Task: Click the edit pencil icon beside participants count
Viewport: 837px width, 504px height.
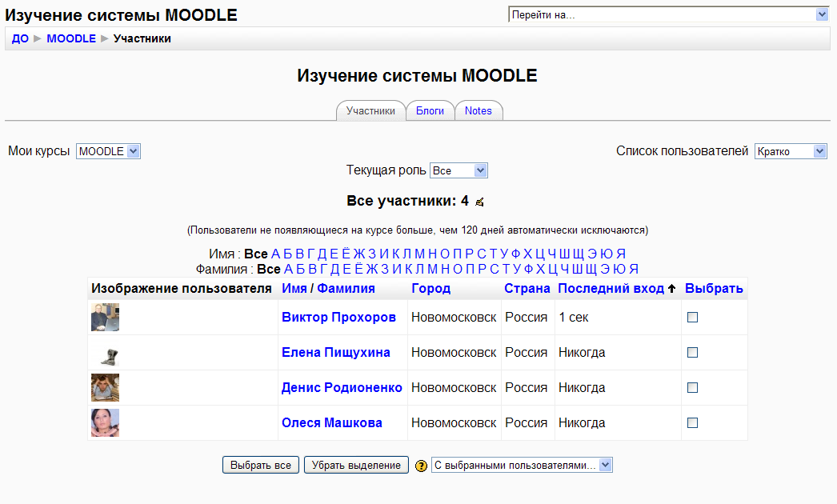Action: coord(479,202)
